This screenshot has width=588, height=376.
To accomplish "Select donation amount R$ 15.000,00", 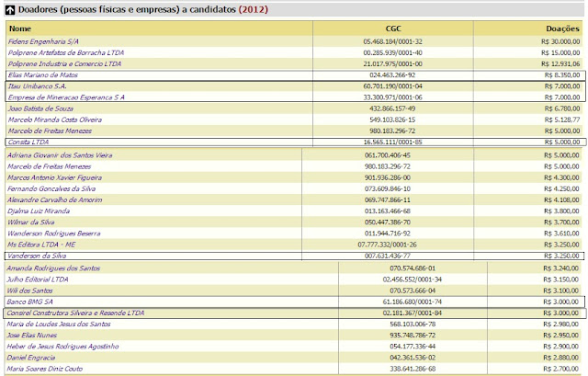I will coord(561,53).
